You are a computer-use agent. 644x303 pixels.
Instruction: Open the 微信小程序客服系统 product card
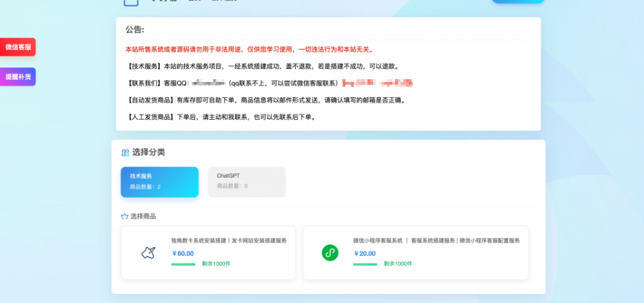[416, 253]
